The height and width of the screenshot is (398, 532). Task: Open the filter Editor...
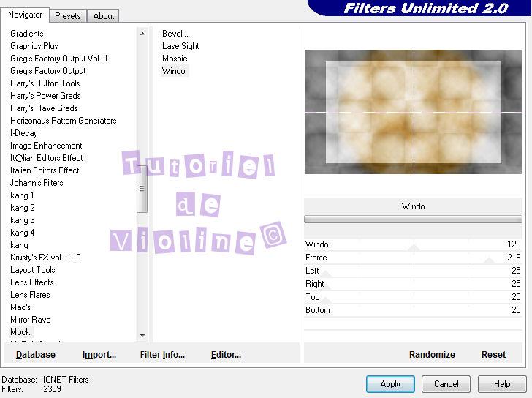tap(226, 355)
